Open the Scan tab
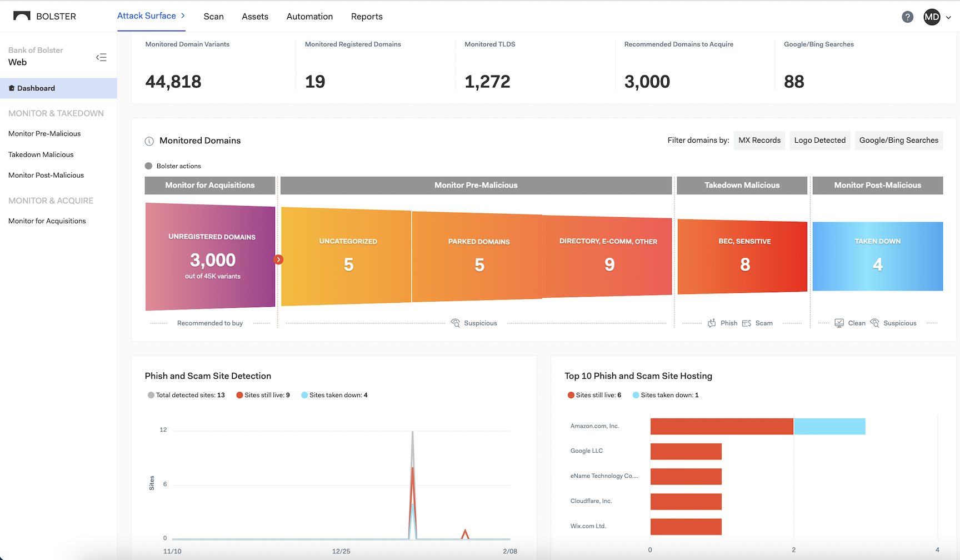The width and height of the screenshot is (960, 560). tap(213, 17)
